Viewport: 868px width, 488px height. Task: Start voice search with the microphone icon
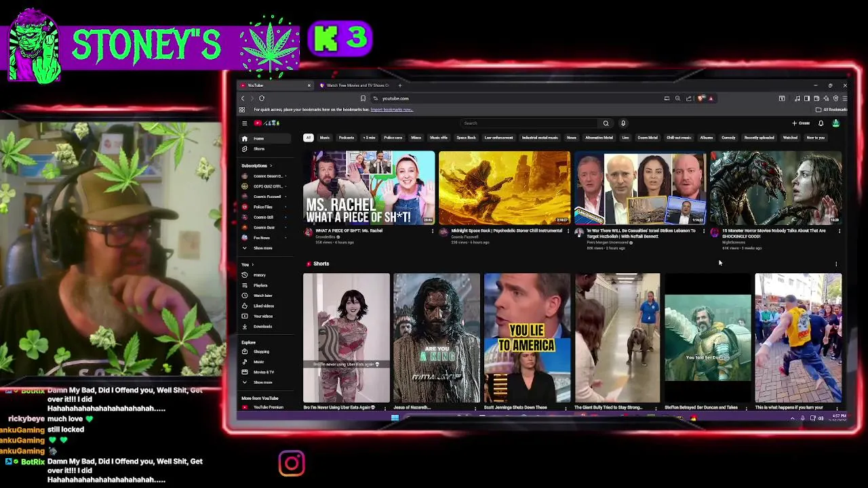coord(623,123)
